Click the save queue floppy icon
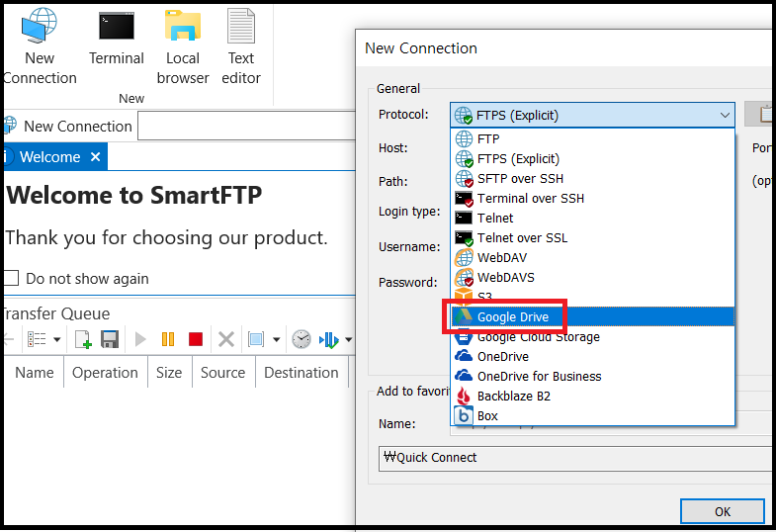Image resolution: width=776 pixels, height=532 pixels. tap(110, 339)
